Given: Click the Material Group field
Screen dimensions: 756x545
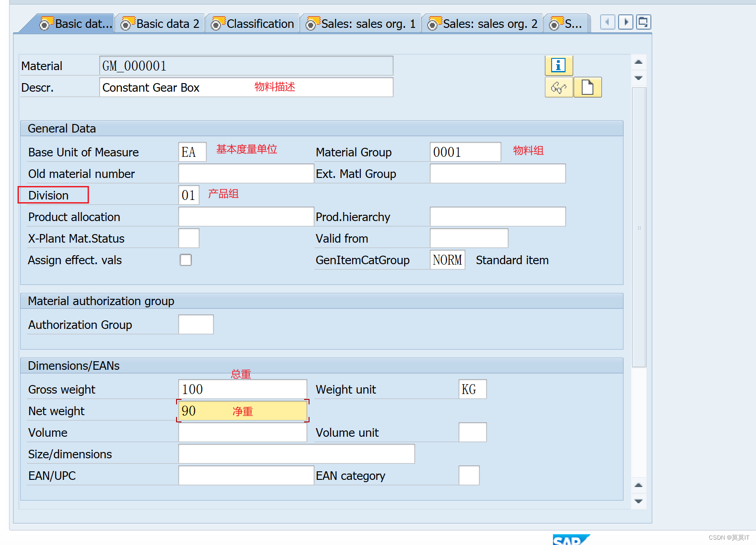Looking at the screenshot, I should 465,152.
